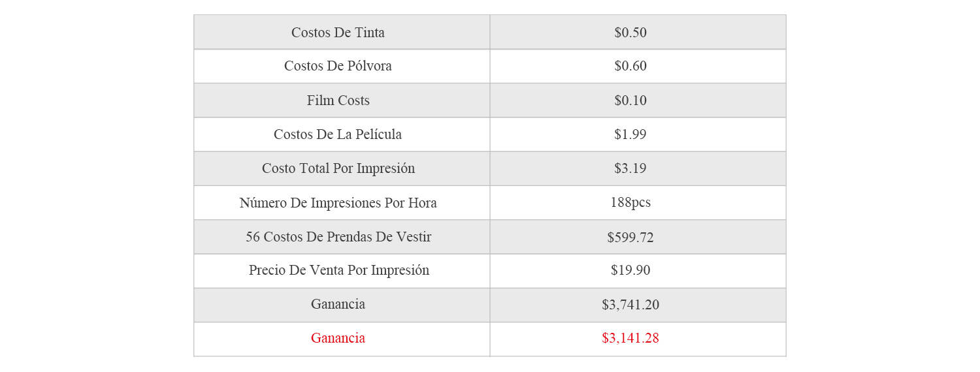This screenshot has height=372, width=980.
Task: Select the $599.72 garment cost value
Action: (630, 237)
